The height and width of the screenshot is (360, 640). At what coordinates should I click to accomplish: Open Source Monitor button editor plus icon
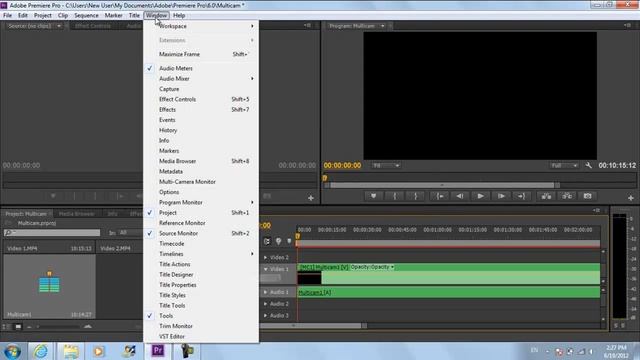[x=311, y=198]
